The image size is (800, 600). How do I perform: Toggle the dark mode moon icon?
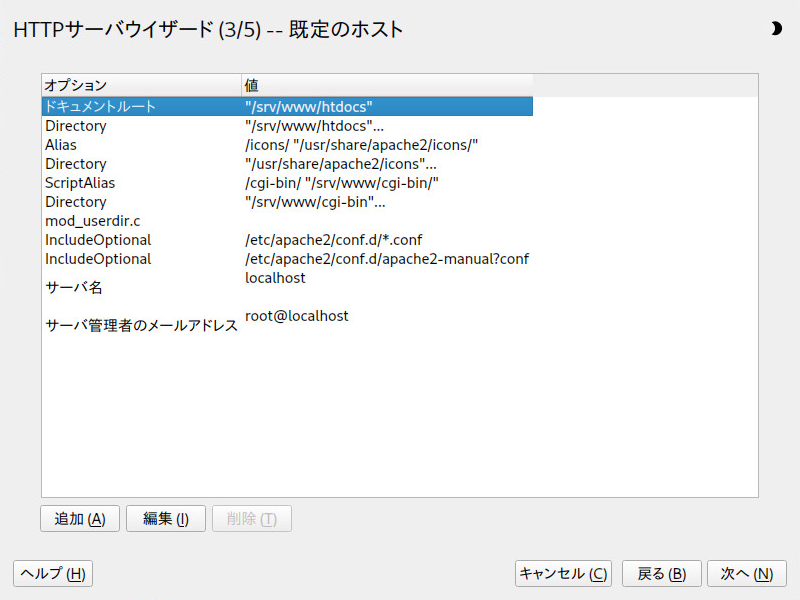click(x=776, y=29)
